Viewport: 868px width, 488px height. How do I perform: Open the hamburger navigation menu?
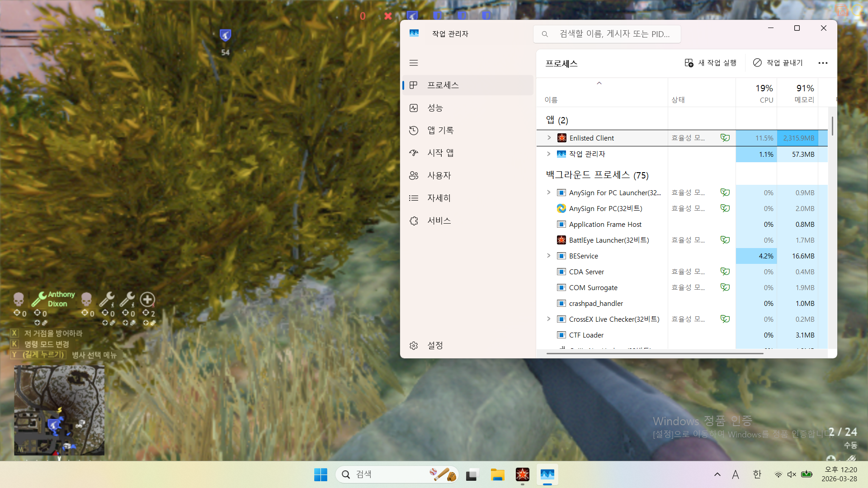413,63
